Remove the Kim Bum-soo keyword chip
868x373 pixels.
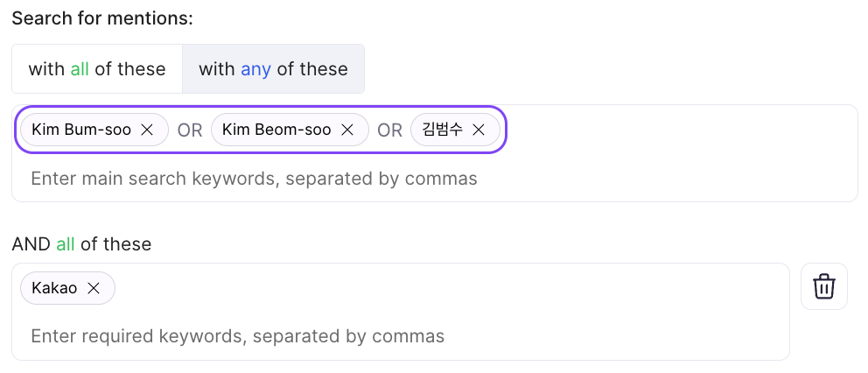coord(148,130)
